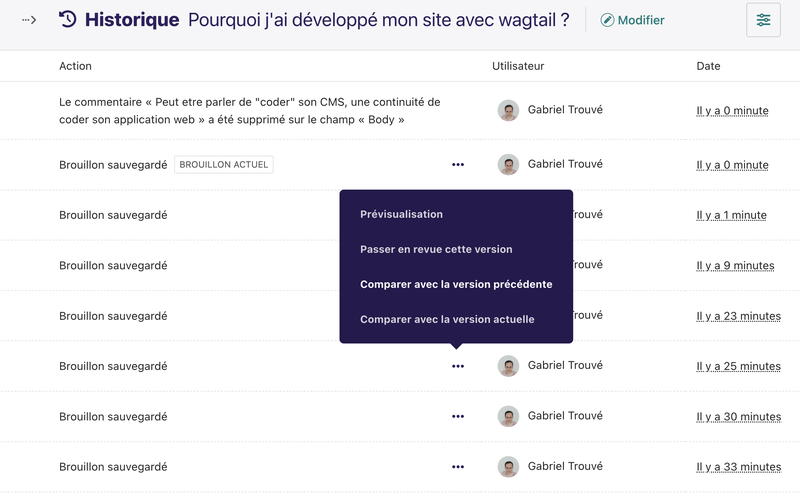Open the filters sliders button

click(x=763, y=20)
